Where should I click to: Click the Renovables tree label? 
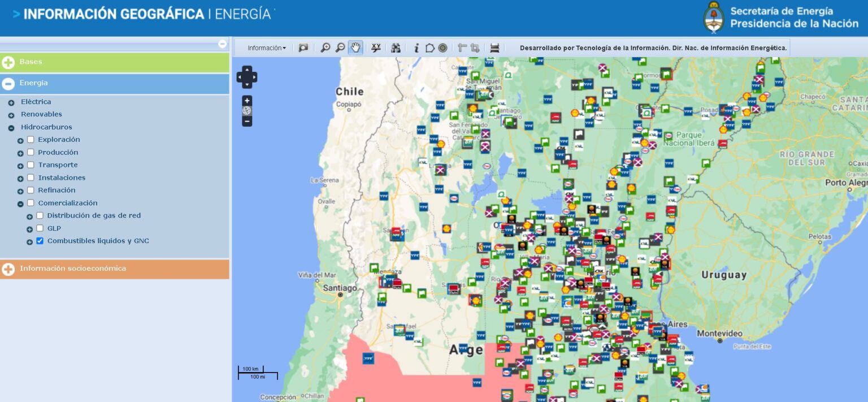click(41, 114)
